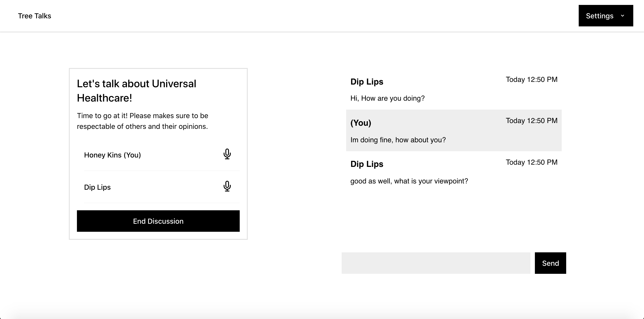Click Honey Kins (You) in participant list
644x319 pixels.
(112, 155)
